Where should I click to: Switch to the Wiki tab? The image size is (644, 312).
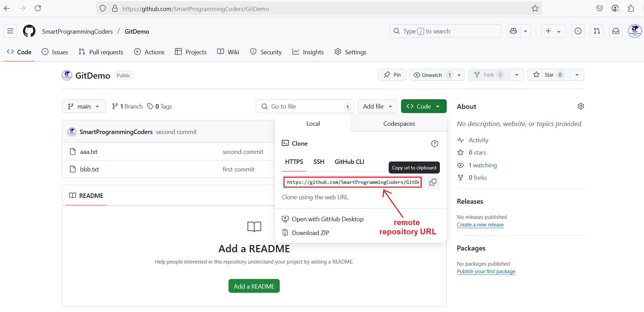click(x=229, y=52)
